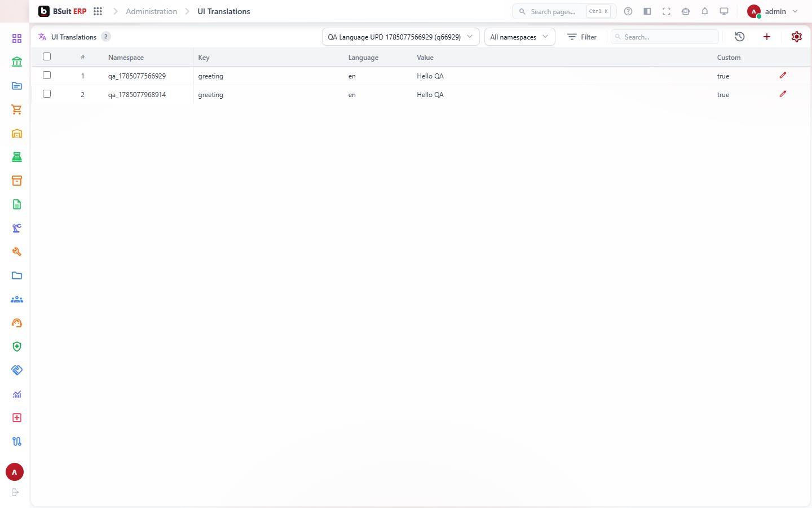Open the warehouse icon in sidebar

(x=17, y=133)
